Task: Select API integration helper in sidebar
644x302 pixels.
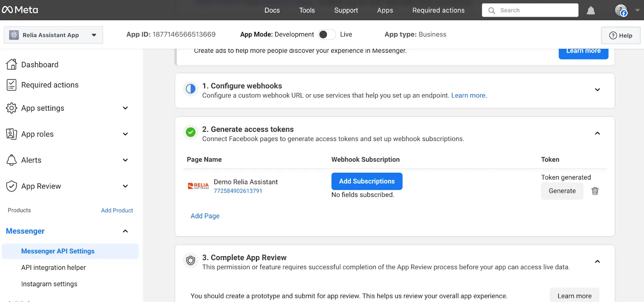Action: (54, 267)
